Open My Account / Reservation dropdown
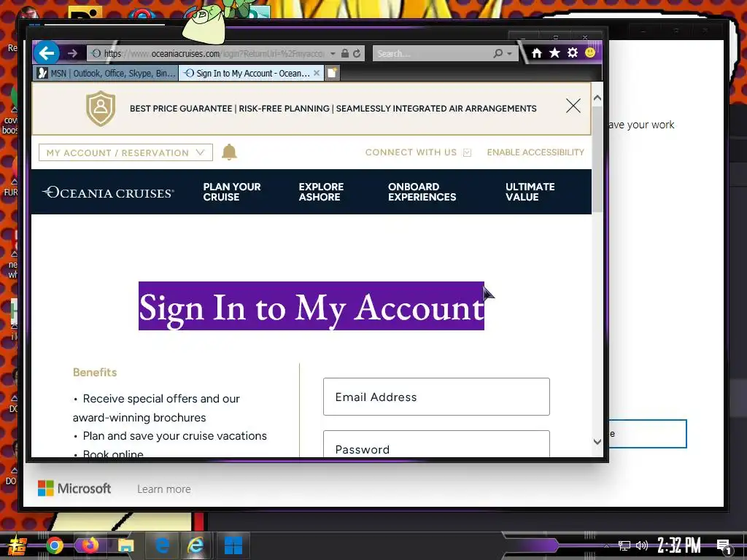The width and height of the screenshot is (747, 560). 125,152
